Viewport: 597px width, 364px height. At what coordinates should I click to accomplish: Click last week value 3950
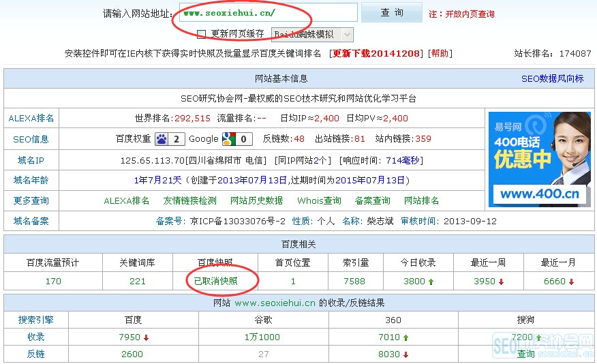coord(485,282)
